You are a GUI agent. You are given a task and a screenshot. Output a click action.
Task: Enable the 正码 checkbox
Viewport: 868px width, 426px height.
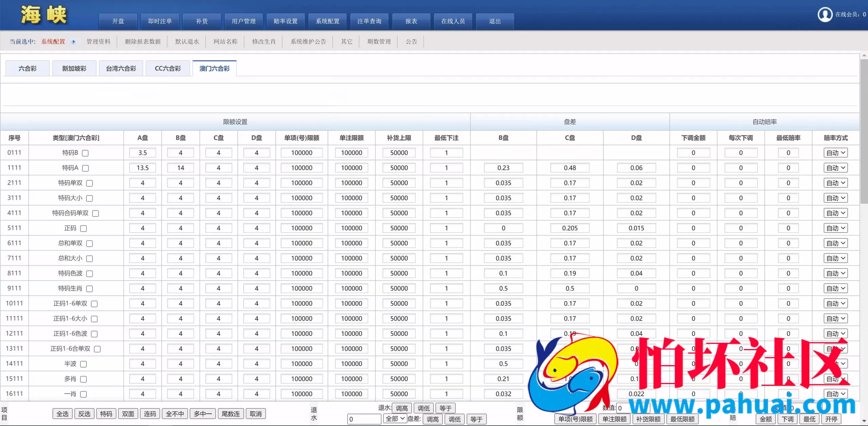click(x=83, y=228)
